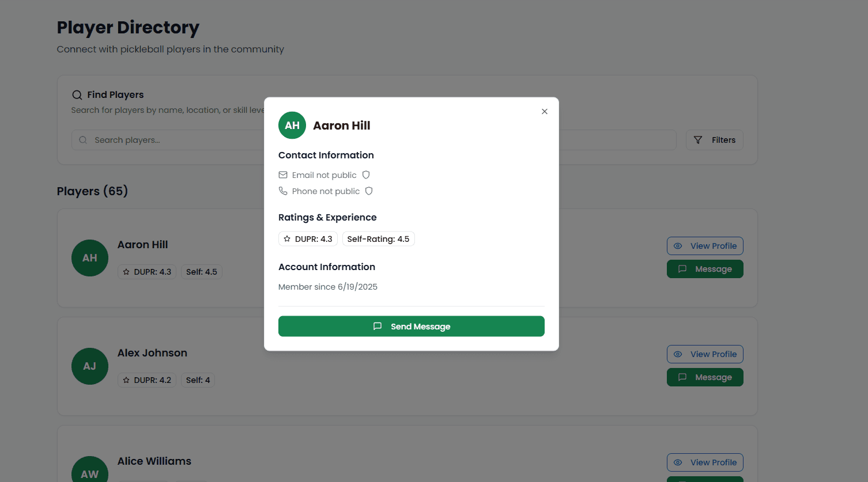Click the AJ avatar for Alex Johnson

90,366
